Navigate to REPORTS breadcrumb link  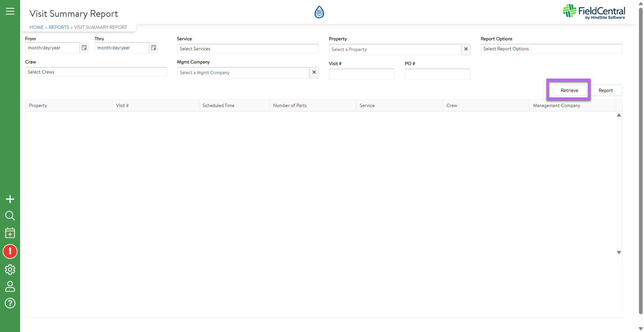59,27
